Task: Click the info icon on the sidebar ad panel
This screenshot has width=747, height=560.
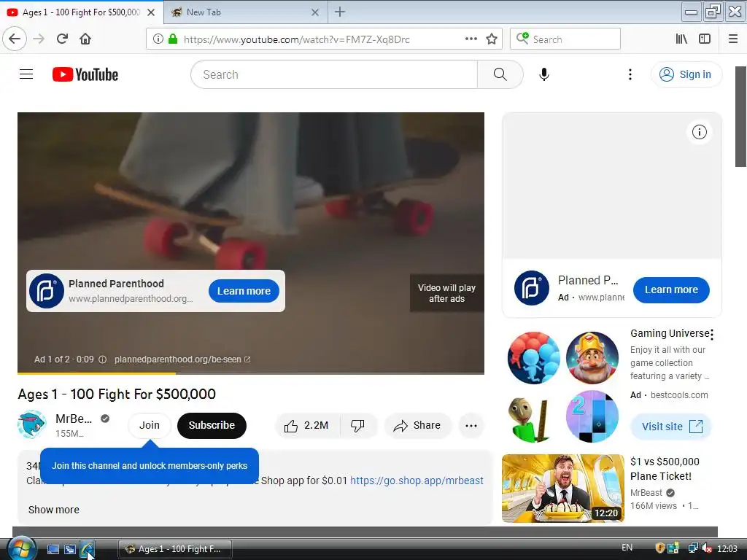Action: [x=699, y=132]
